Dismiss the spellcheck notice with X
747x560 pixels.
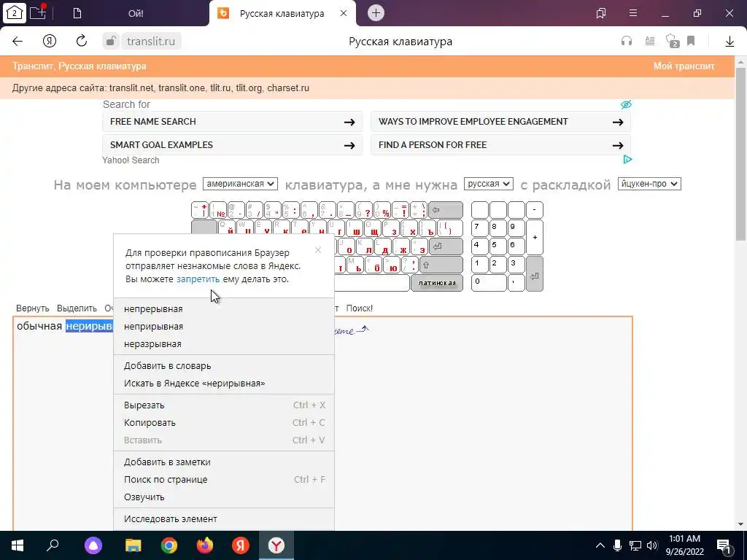coord(318,250)
